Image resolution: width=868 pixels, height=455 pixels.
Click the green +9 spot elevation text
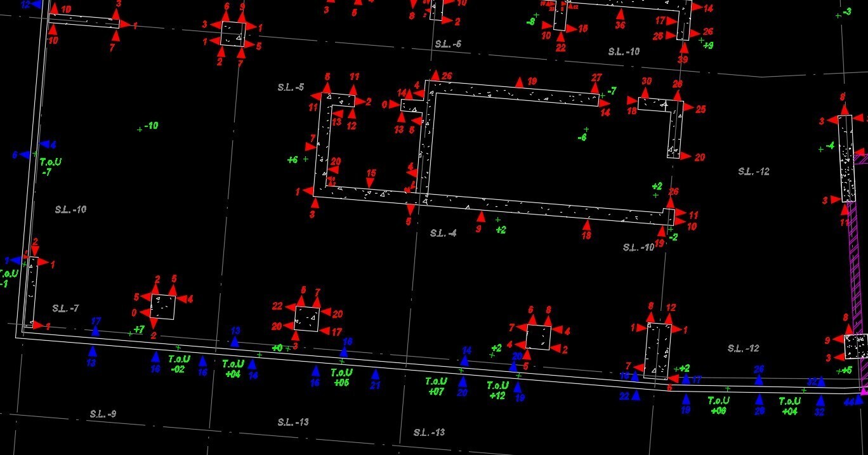pos(708,46)
